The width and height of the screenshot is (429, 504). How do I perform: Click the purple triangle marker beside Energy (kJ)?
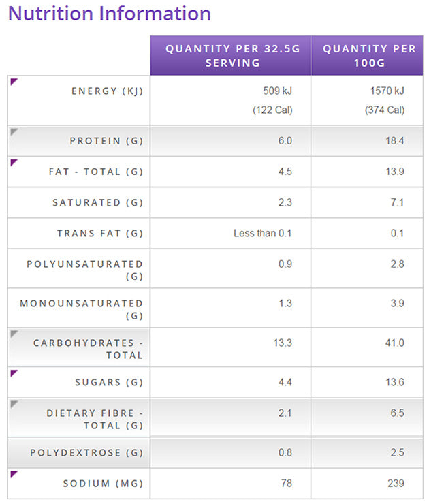(14, 82)
